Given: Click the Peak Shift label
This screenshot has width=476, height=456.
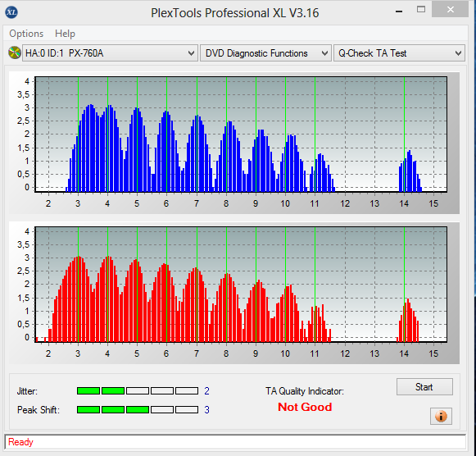Looking at the screenshot, I should tap(39, 410).
